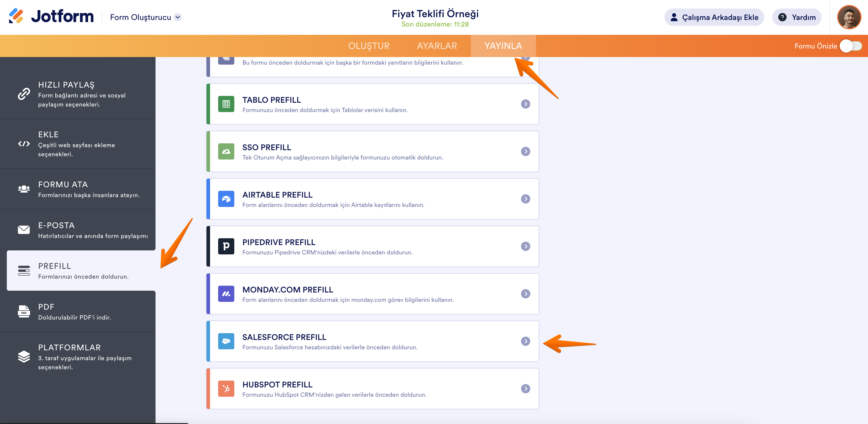The width and height of the screenshot is (868, 424).
Task: Toggle the Formu Önizle switch
Action: [x=851, y=46]
